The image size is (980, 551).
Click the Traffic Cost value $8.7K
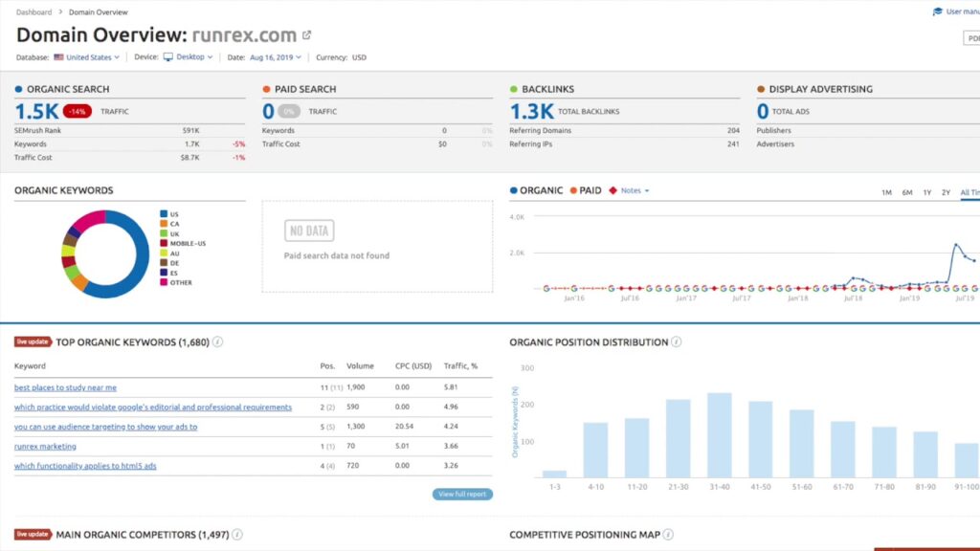pyautogui.click(x=190, y=158)
